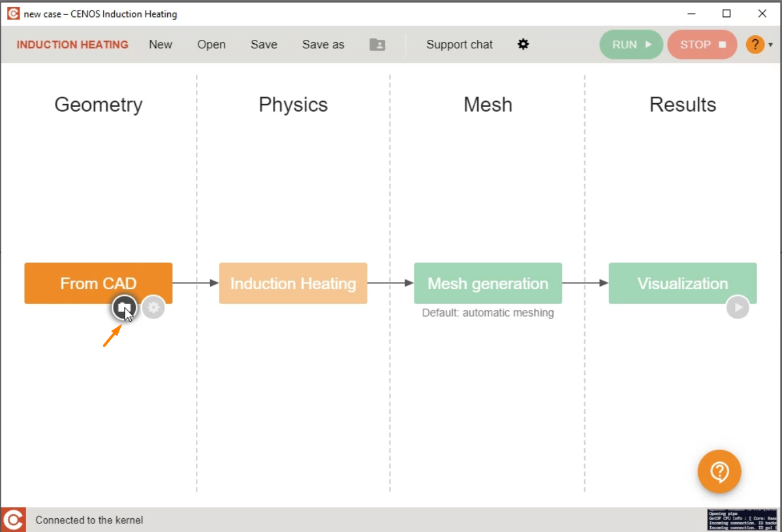This screenshot has height=532, width=782.
Task: Click 'Connected to the kernel' status text
Action: [89, 520]
